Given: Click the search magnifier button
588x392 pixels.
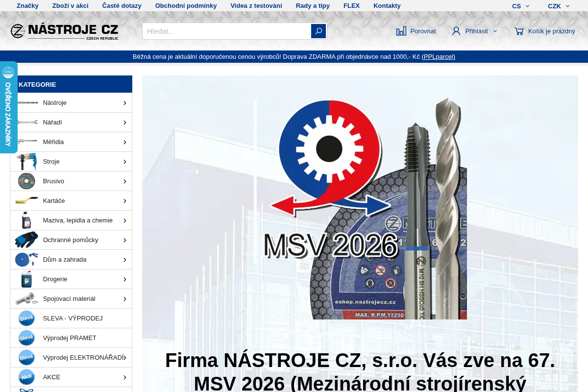Looking at the screenshot, I should (318, 31).
